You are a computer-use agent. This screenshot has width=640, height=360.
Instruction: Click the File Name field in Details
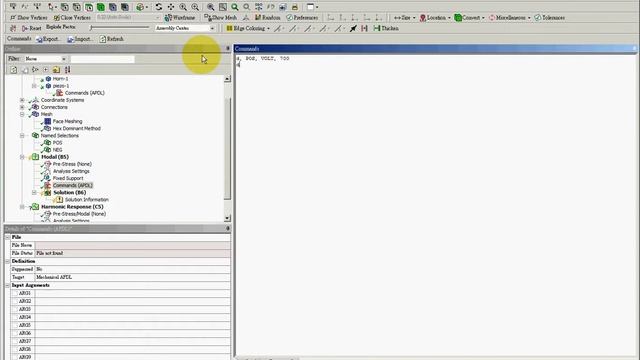tap(133, 245)
